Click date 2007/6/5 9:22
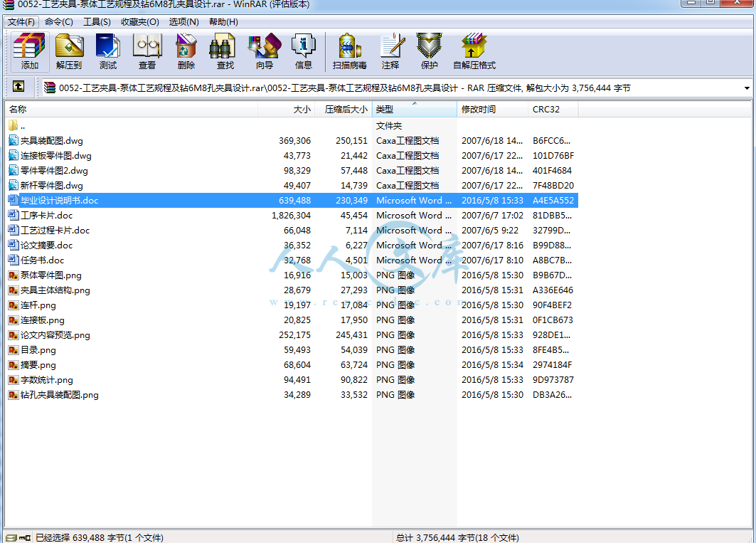This screenshot has width=756, height=543. [x=490, y=231]
